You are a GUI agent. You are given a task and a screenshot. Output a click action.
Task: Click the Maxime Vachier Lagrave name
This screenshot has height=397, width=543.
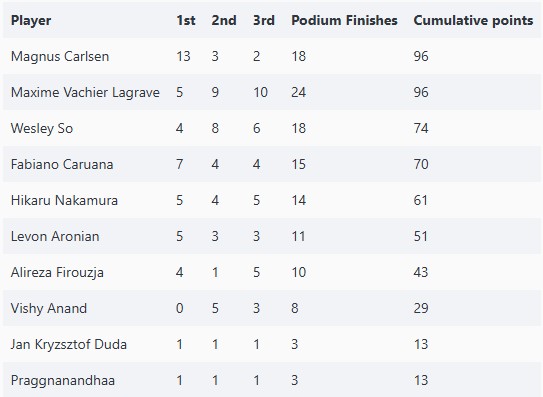pos(85,92)
